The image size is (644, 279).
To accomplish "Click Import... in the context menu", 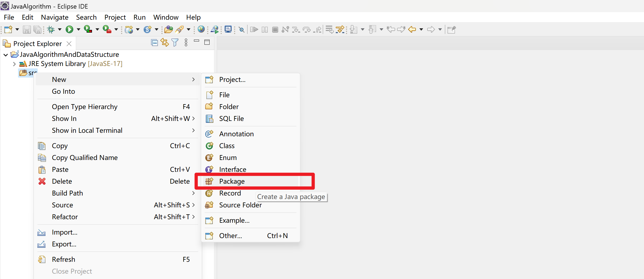I will pos(118,232).
